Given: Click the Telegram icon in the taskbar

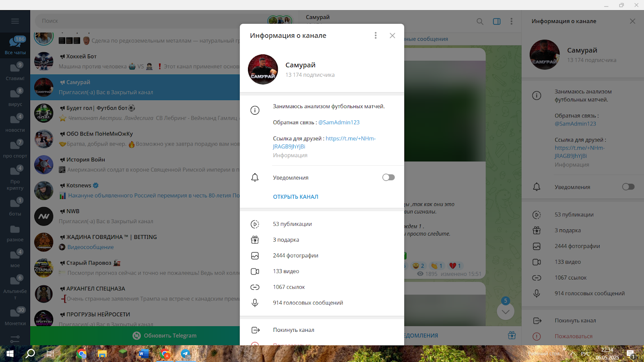Looking at the screenshot, I should (x=186, y=354).
